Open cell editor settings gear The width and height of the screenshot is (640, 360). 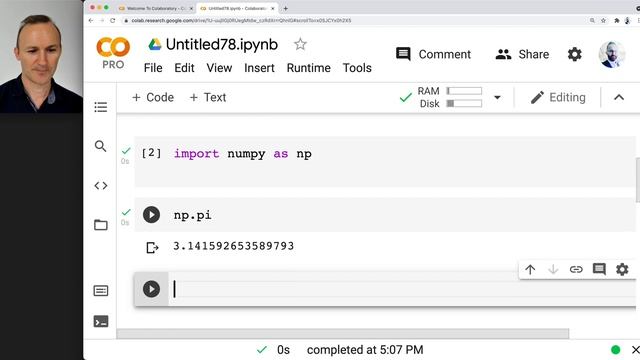click(622, 269)
